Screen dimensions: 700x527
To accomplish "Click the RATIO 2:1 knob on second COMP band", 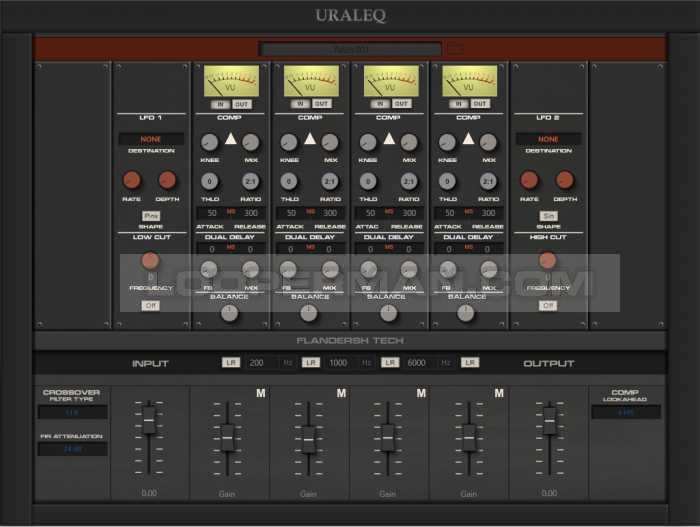I will (329, 181).
